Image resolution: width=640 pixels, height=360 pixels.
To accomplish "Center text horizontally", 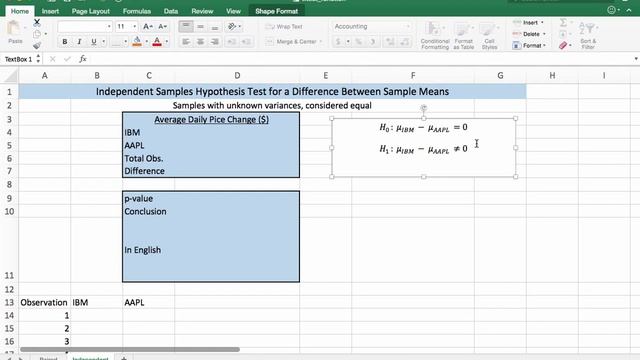I will tap(200, 42).
